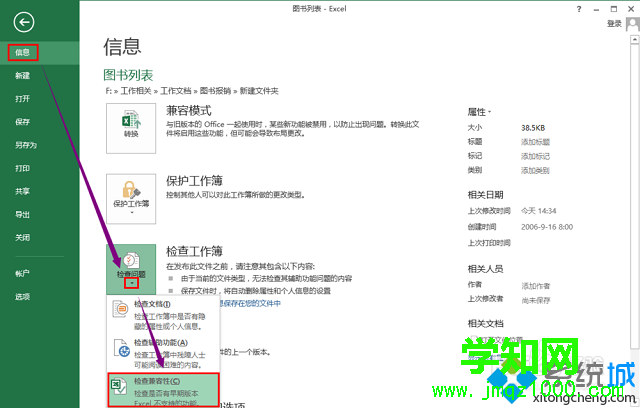This screenshot has width=640, height=408.
Task: Click the 图书列表 workbook title text
Action: (x=128, y=75)
